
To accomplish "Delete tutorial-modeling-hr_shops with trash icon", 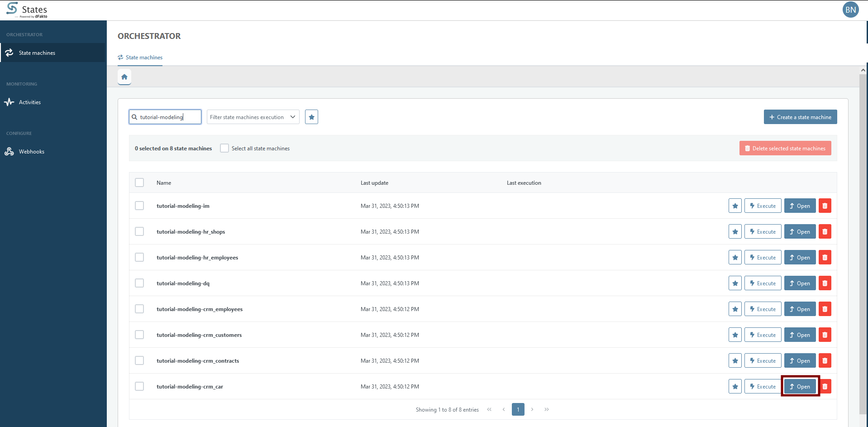I will pos(825,232).
